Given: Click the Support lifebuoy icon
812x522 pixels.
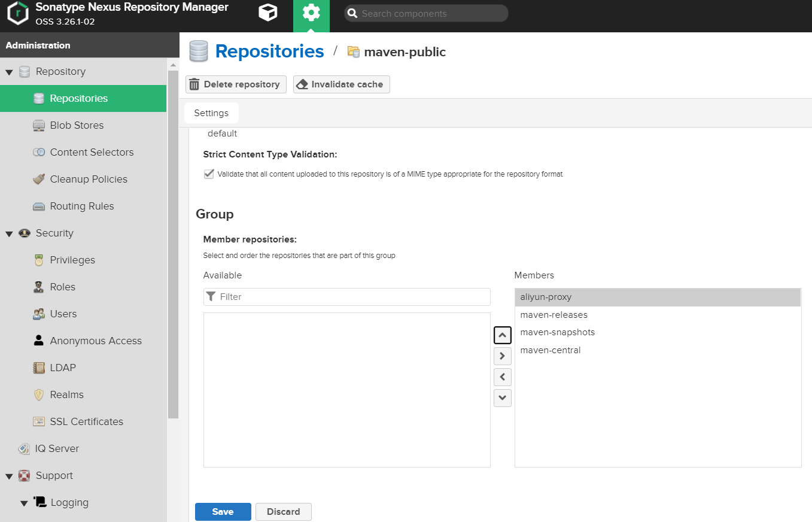Looking at the screenshot, I should point(25,476).
